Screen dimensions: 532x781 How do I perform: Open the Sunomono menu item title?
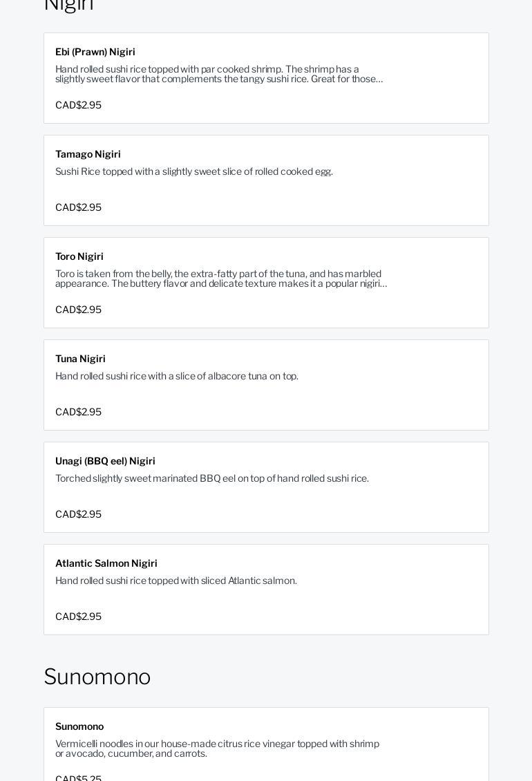79,726
